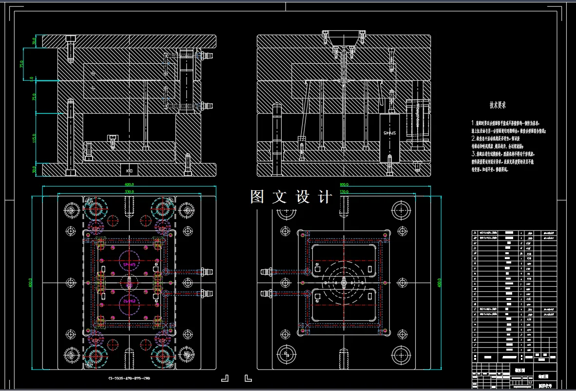Click the upright magenta SP45 label in plan view
Screen dimensions: 576x392
click(x=129, y=264)
